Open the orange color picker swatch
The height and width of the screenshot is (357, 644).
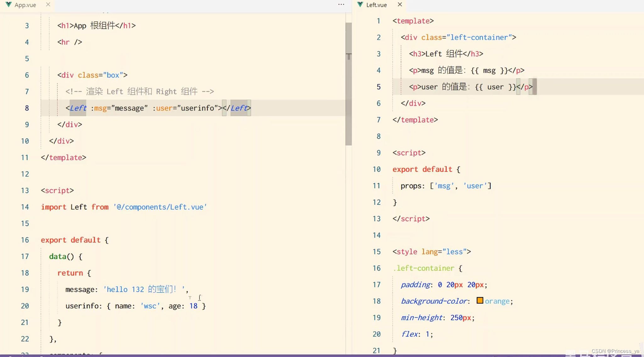tap(480, 300)
